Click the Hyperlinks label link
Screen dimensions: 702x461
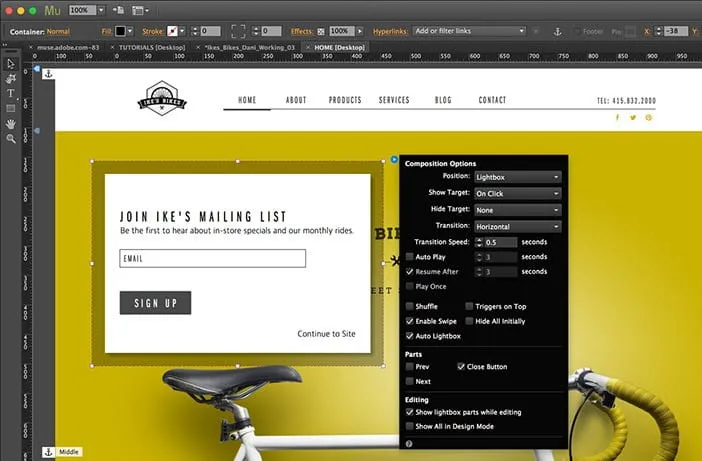click(390, 31)
